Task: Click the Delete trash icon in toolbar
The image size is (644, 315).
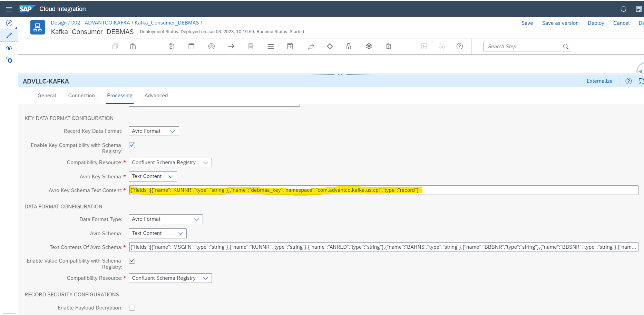Action: (251, 46)
